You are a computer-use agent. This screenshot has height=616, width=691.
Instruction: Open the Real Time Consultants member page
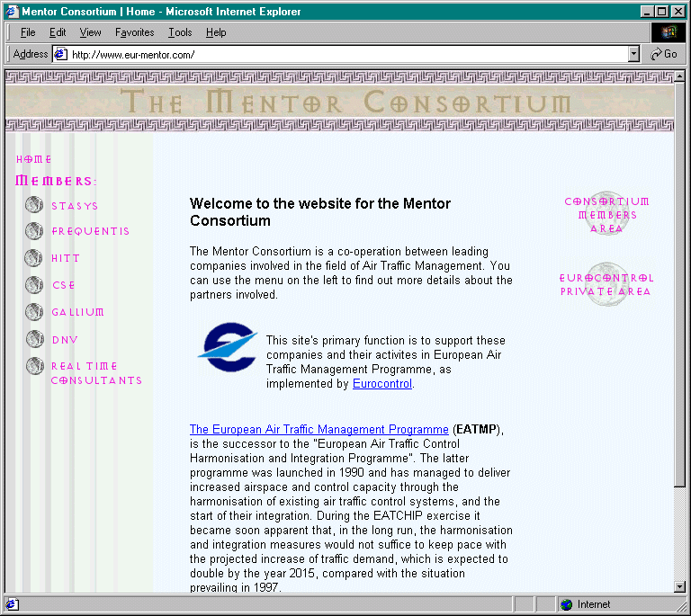(96, 373)
